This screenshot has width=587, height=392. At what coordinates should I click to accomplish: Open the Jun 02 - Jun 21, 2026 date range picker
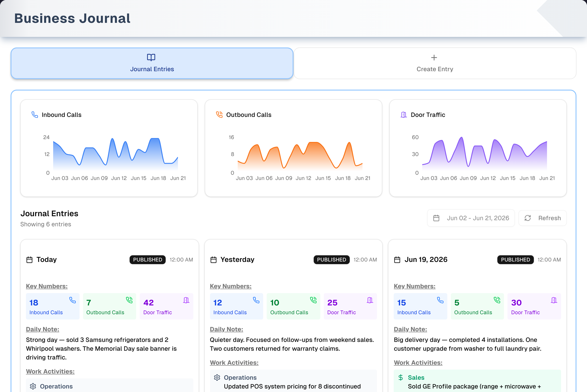click(x=471, y=218)
